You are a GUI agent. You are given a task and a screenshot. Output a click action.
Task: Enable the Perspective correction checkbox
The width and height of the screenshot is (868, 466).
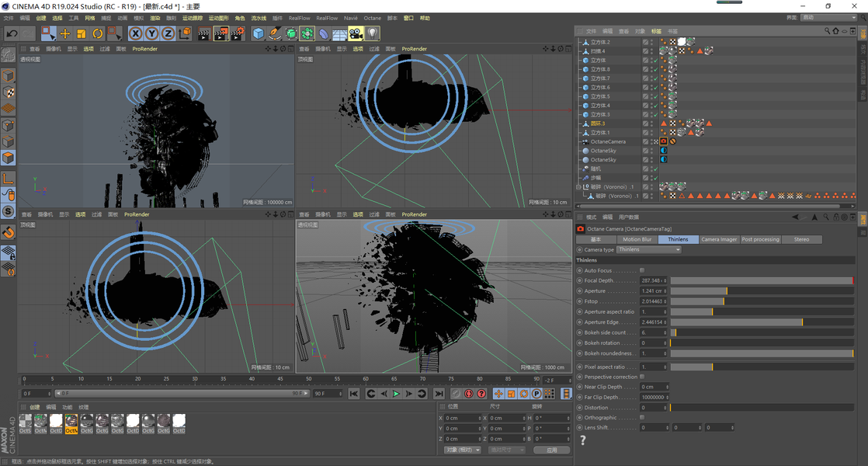642,377
